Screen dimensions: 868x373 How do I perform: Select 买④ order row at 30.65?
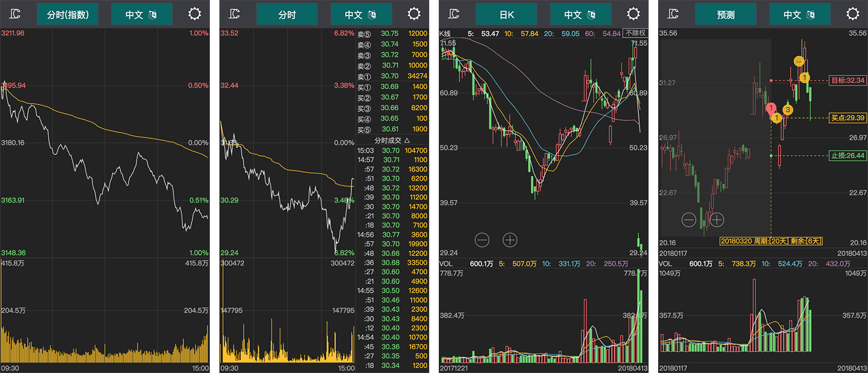pos(392,119)
